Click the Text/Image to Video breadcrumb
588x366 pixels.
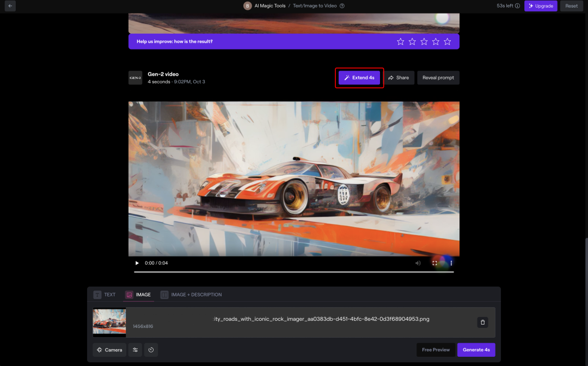[315, 6]
